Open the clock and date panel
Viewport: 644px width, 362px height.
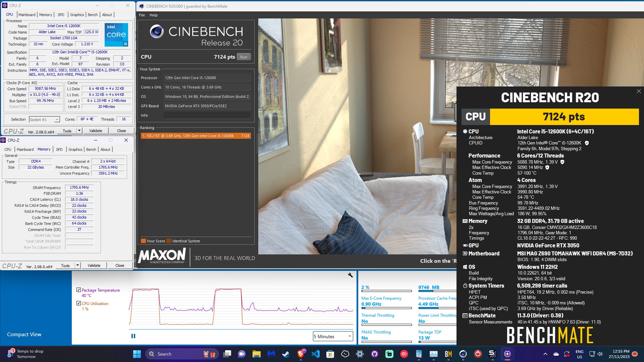coord(619,354)
